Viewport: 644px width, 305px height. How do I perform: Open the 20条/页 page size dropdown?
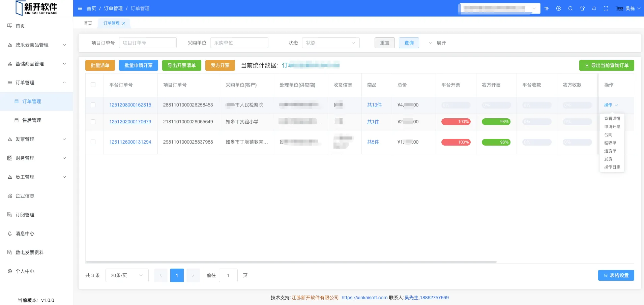pos(127,275)
